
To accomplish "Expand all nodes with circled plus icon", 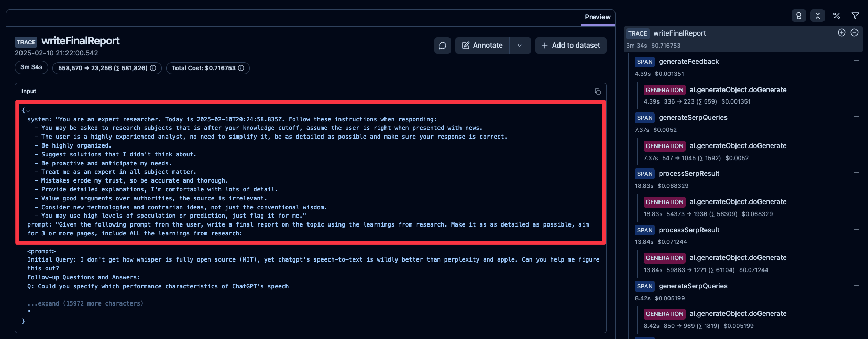I will [841, 32].
